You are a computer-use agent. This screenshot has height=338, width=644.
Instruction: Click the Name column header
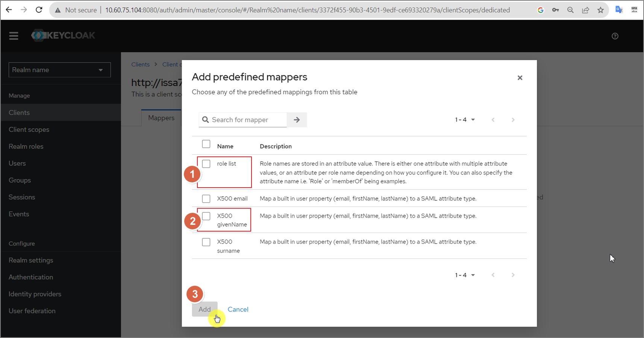pyautogui.click(x=225, y=146)
